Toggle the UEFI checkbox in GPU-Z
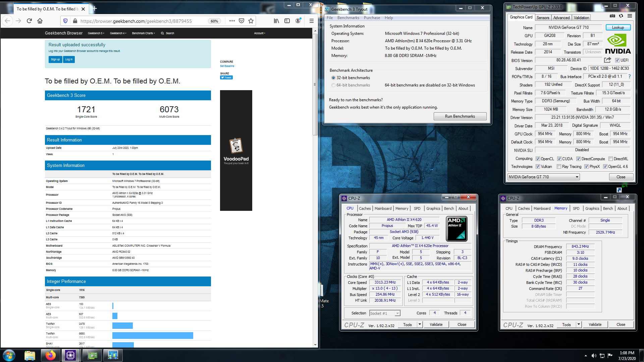Screen dimensions: 644x362 click(617, 60)
